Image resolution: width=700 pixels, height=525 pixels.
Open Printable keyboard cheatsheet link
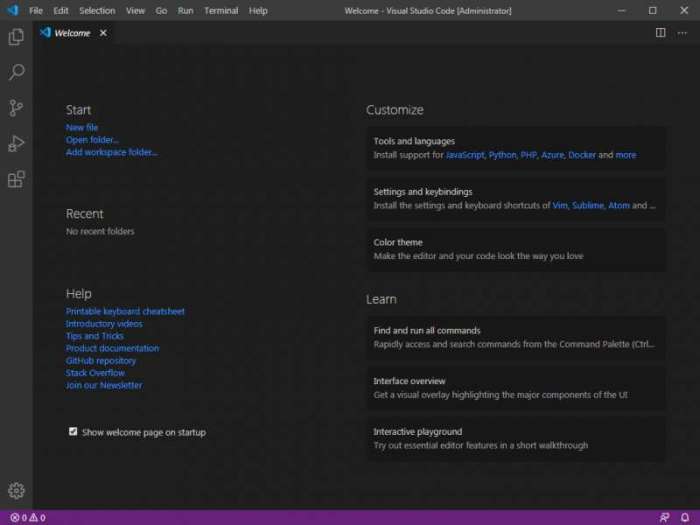125,311
